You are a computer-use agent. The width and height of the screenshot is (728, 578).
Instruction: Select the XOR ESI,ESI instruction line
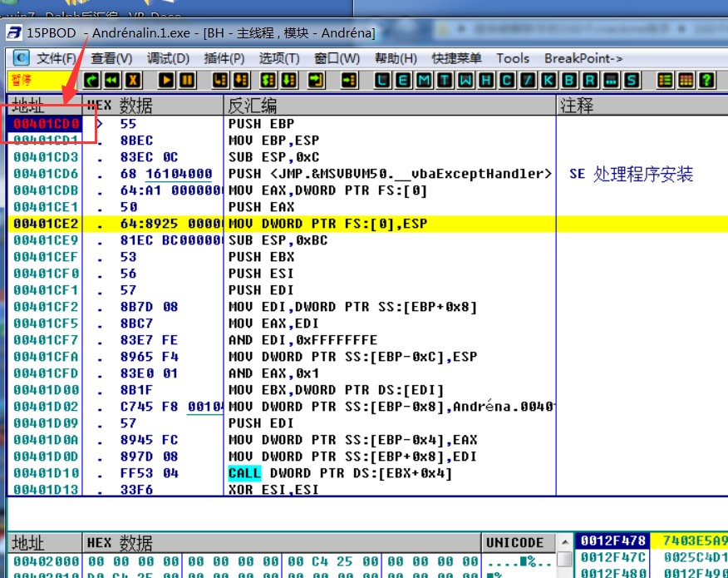pyautogui.click(x=273, y=490)
